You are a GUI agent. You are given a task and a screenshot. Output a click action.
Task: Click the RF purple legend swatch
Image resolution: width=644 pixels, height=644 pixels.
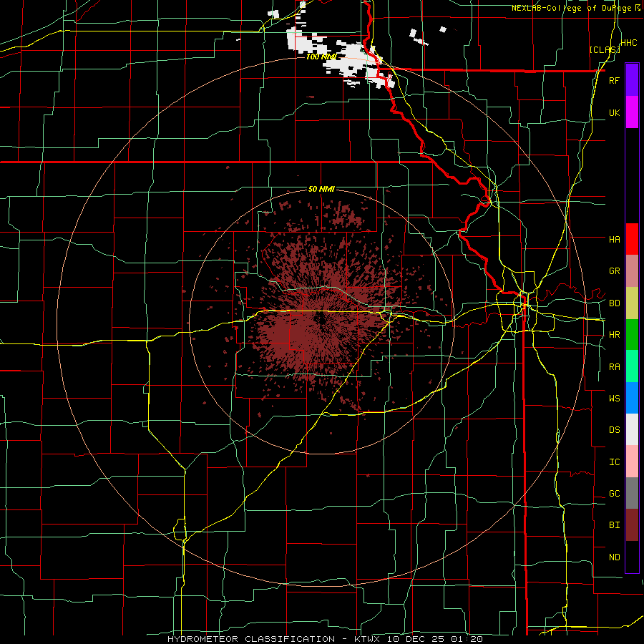tap(632, 80)
